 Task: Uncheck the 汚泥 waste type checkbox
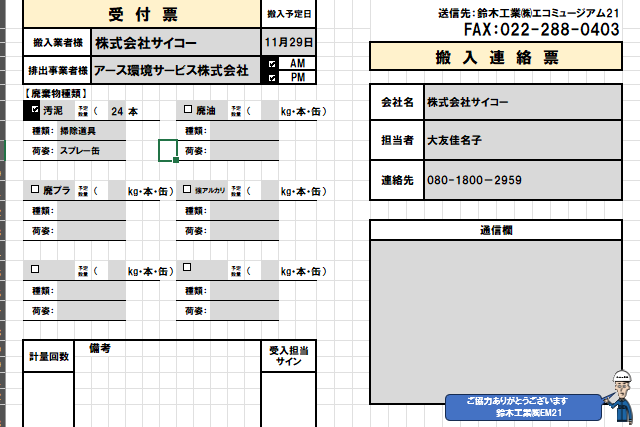click(x=35, y=110)
